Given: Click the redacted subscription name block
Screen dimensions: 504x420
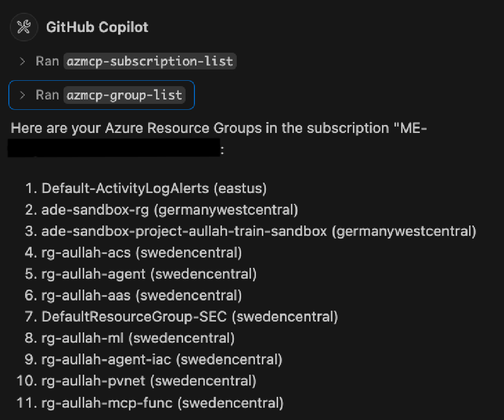Looking at the screenshot, I should click(113, 148).
